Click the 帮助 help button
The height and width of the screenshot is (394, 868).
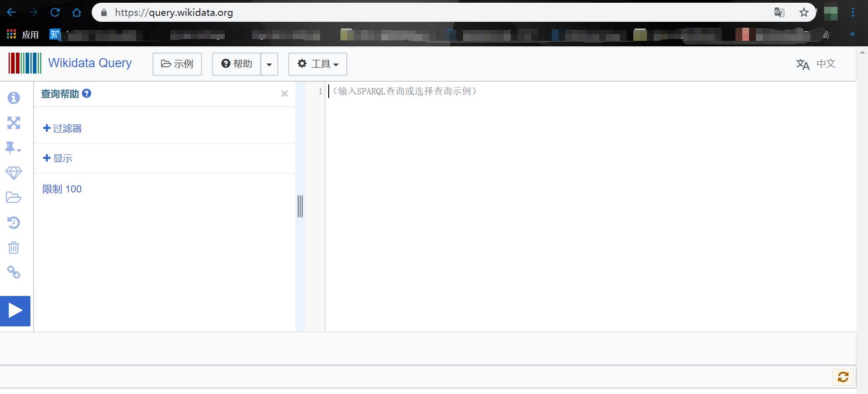coord(237,64)
